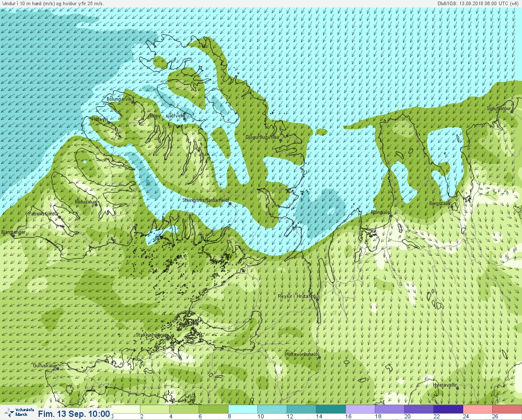Pick the dark indigo 22–24 m/s legend swatch
Viewport: 522px width, 420px height.
[x=448, y=409]
